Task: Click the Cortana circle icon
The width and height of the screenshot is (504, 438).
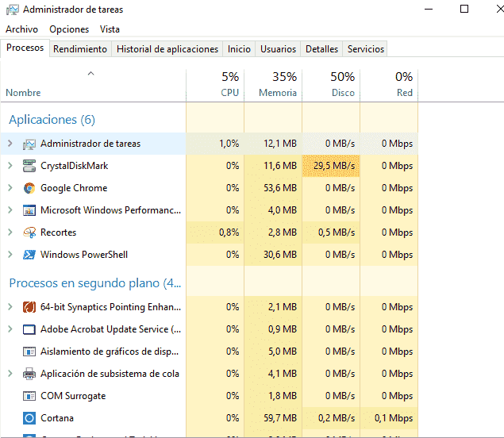Action: pyautogui.click(x=29, y=418)
